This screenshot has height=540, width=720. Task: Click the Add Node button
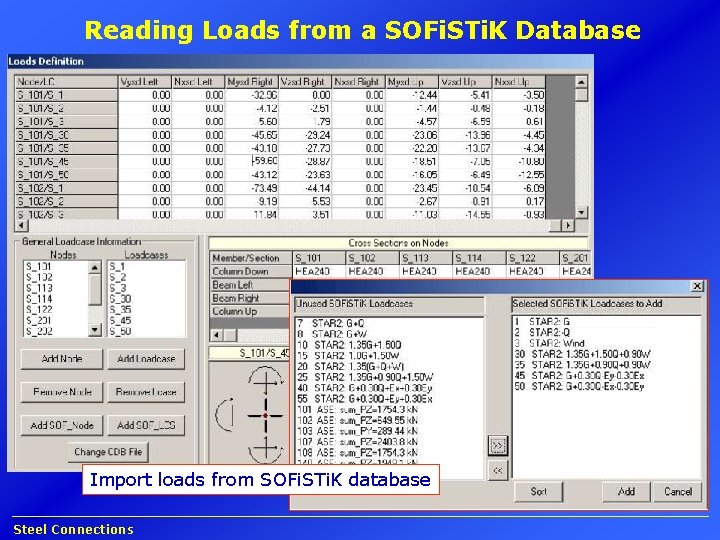(x=62, y=359)
